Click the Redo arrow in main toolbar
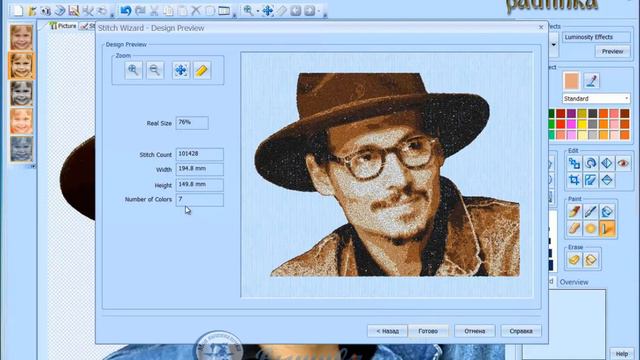The height and width of the screenshot is (360, 640). pos(140,10)
